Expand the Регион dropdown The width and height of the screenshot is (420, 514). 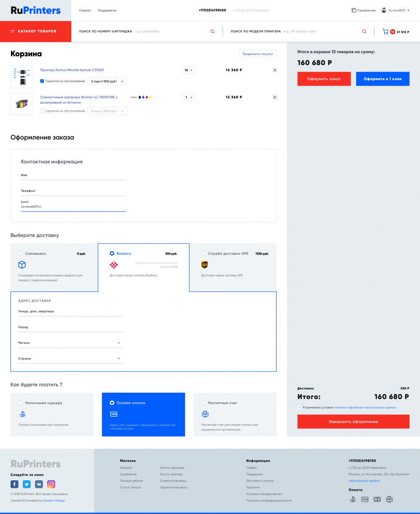click(x=71, y=343)
